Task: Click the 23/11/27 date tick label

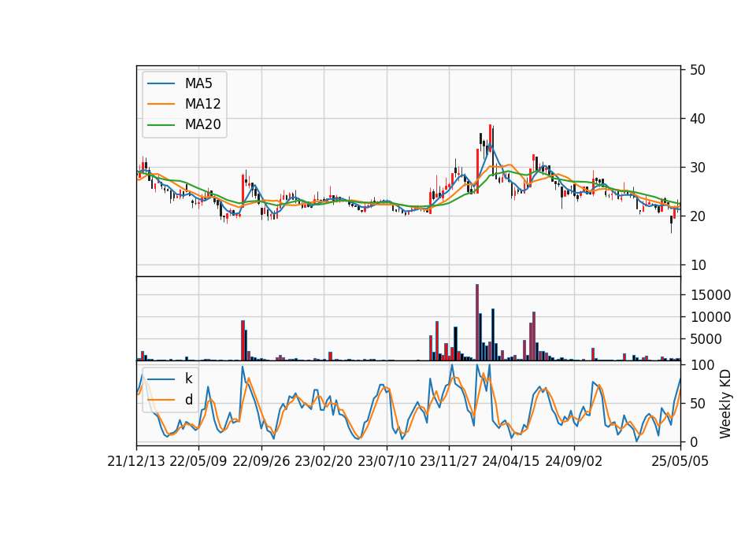Action: 449,462
